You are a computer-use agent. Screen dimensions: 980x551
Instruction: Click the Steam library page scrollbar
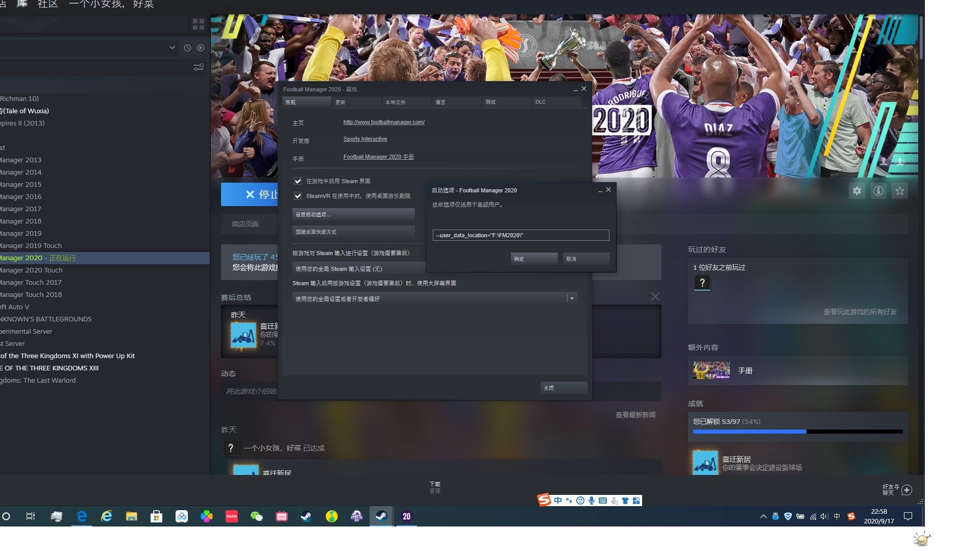tap(921, 38)
